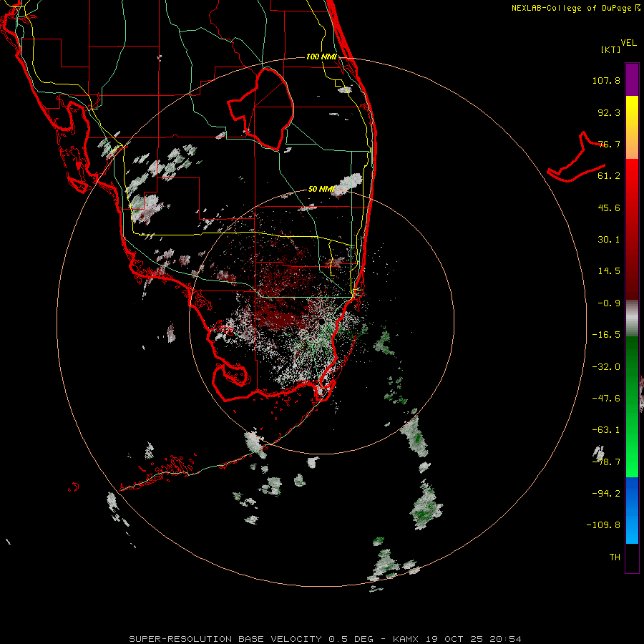Viewport: 644px width, 644px height.
Task: Click the 14.5 legend value
Action: [x=609, y=271]
